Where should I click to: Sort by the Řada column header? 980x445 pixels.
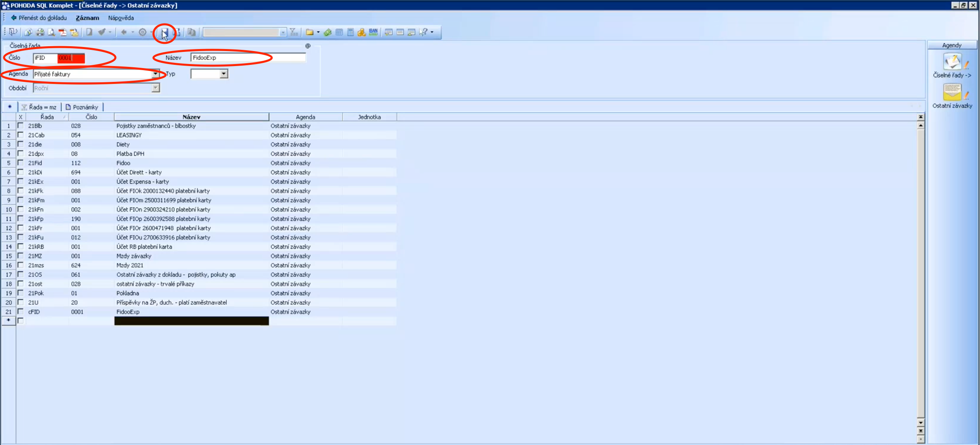click(47, 117)
